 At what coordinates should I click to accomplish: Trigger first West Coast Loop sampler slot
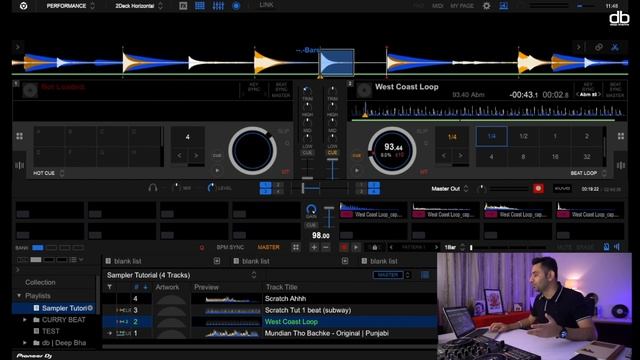point(373,210)
